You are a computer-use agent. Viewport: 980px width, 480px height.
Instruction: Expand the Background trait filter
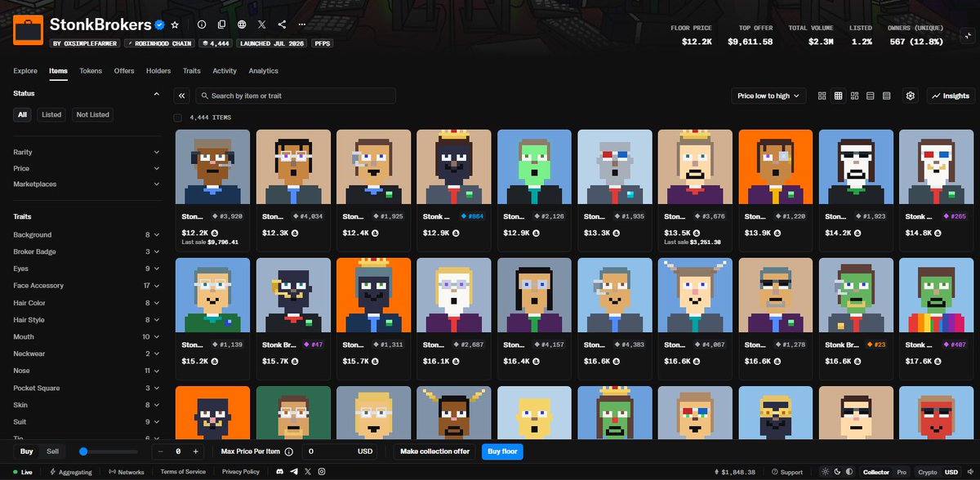[87, 234]
